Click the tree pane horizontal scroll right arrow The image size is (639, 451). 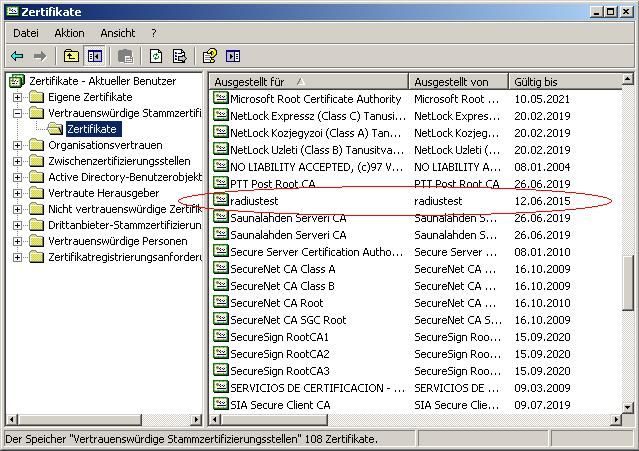(x=196, y=419)
